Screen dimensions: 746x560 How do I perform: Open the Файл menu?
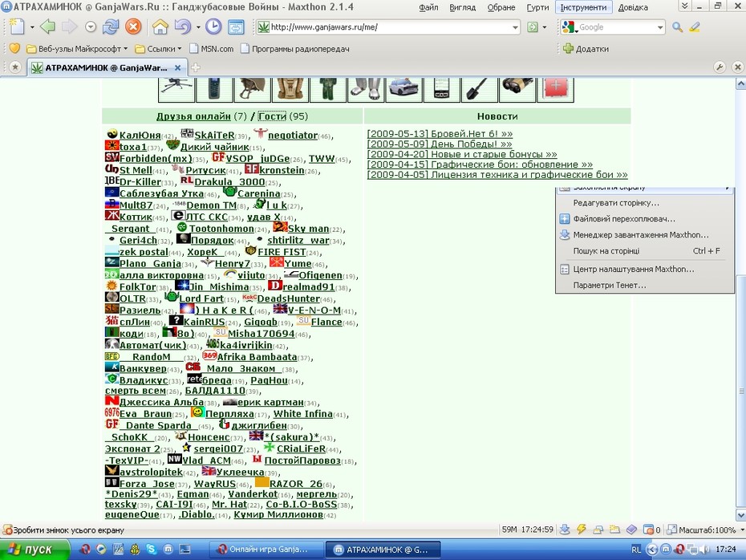(x=428, y=7)
